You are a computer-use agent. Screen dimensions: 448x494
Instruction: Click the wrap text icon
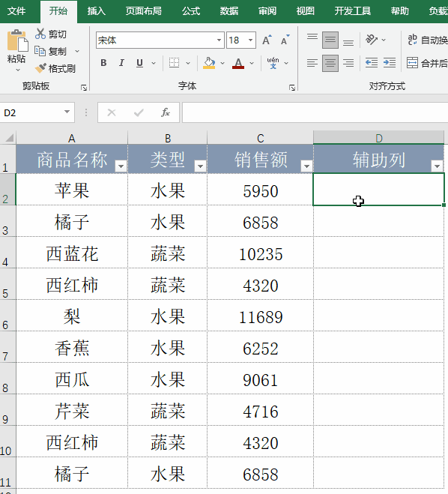(x=412, y=40)
